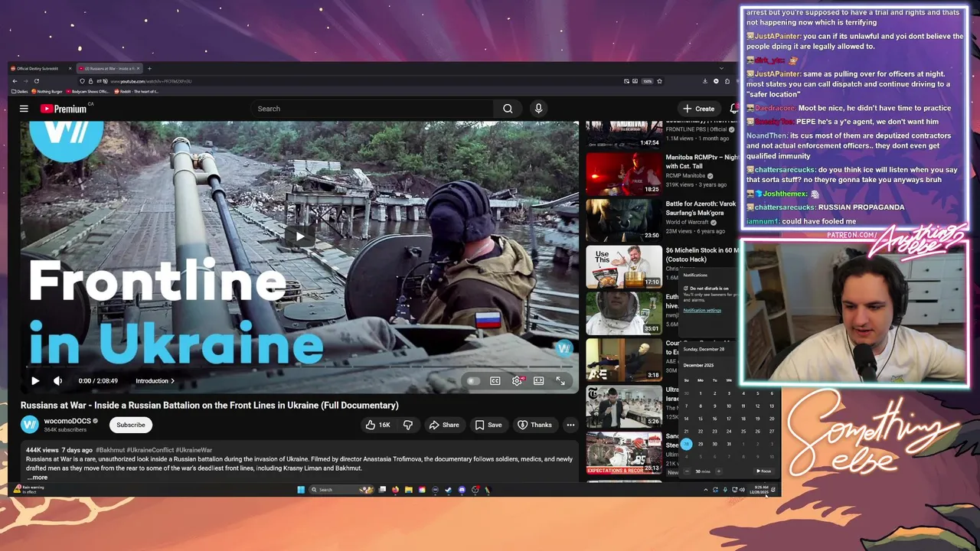Switch to theater mode in the player

coord(539,380)
